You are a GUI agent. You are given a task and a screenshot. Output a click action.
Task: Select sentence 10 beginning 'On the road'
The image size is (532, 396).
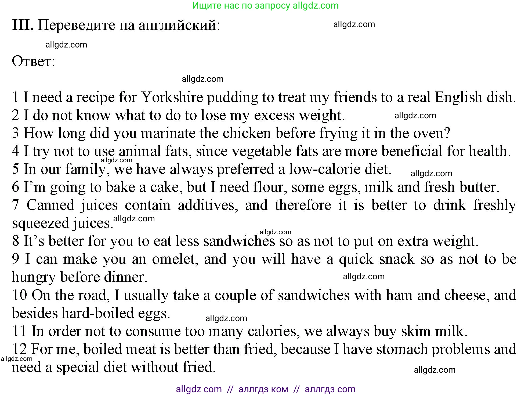[264, 295]
